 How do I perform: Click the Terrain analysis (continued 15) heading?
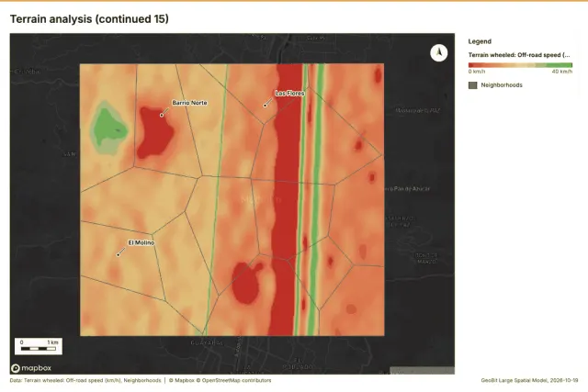(x=89, y=18)
